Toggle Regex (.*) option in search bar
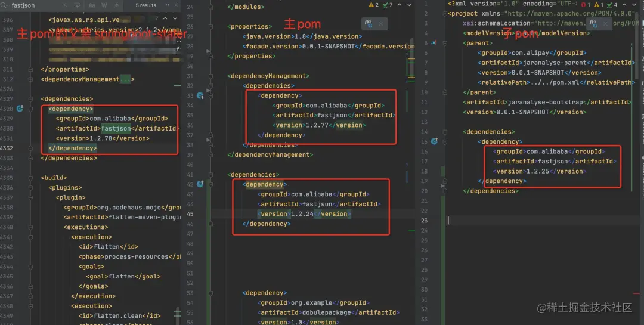Image resolution: width=644 pixels, height=325 pixels. [116, 5]
